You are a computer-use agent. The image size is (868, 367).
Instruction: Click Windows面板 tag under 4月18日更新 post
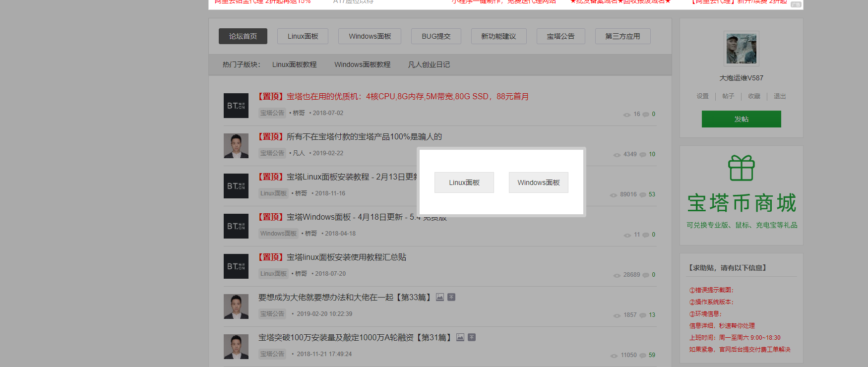278,234
